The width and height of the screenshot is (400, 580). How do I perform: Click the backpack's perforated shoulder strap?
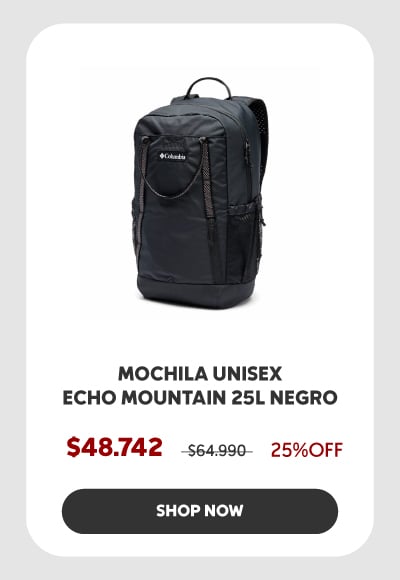260,135
